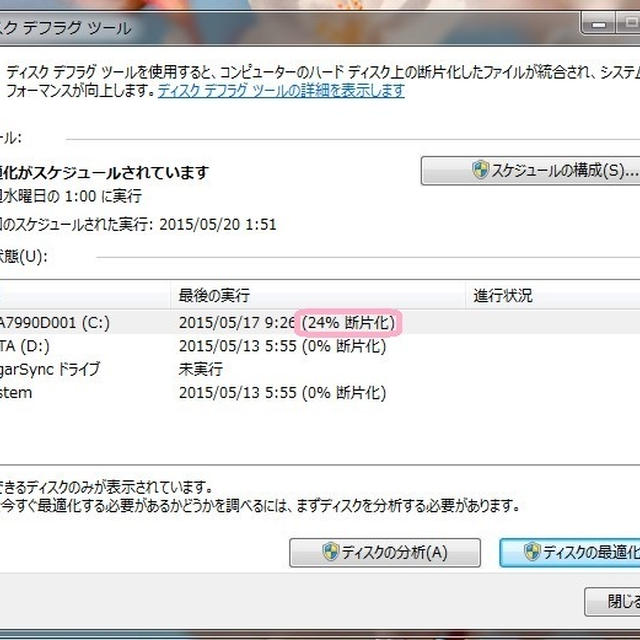
Task: Click shield icon on ディスクの分析 button
Action: 331,552
